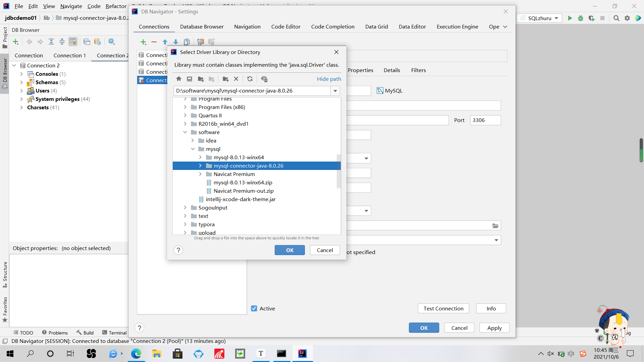Select mysql-8.0.13-winx64.zip in the file tree

tap(243, 182)
